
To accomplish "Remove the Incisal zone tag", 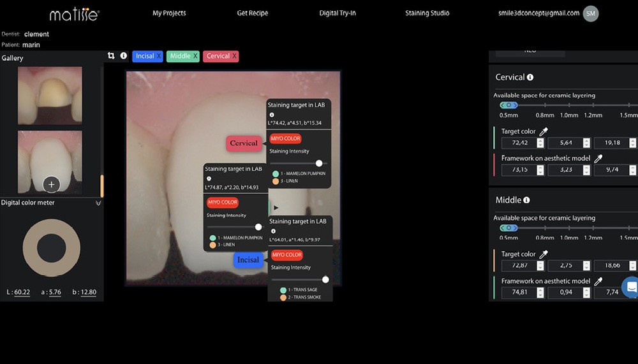I will click(158, 56).
